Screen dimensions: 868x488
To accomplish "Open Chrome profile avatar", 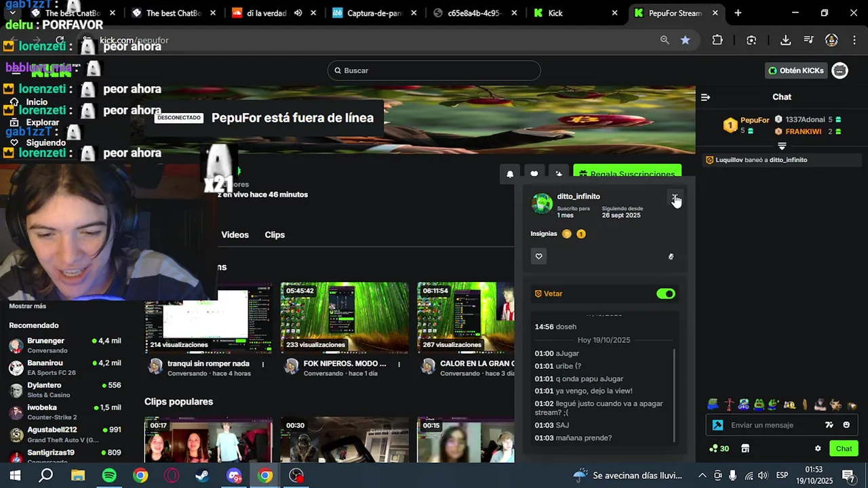I will coord(831,40).
